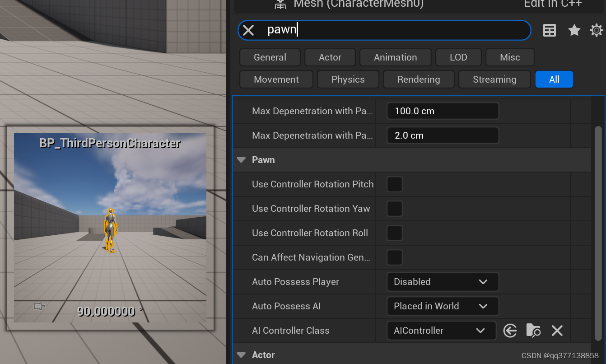
Task: Open the Details display filter options
Action: click(x=549, y=30)
